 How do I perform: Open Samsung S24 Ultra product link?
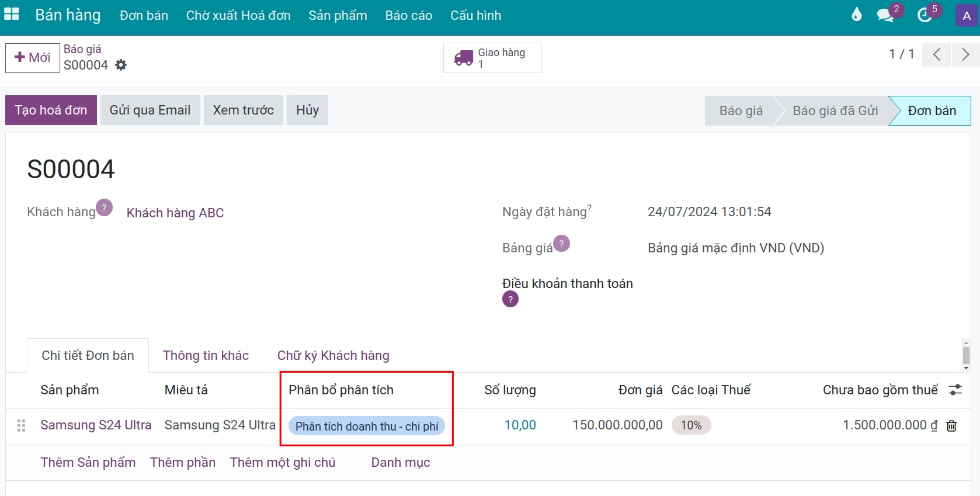pos(96,425)
